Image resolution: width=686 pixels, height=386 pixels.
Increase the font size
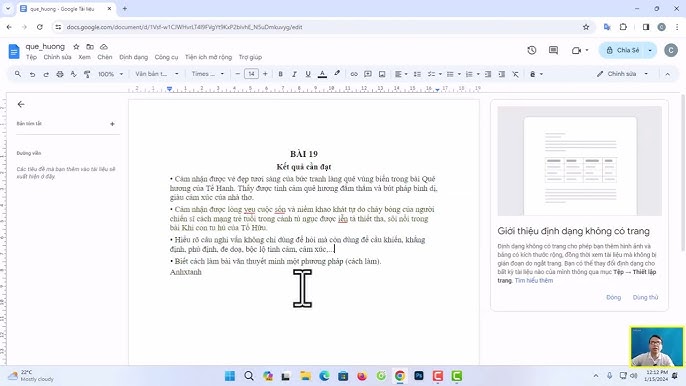click(265, 74)
